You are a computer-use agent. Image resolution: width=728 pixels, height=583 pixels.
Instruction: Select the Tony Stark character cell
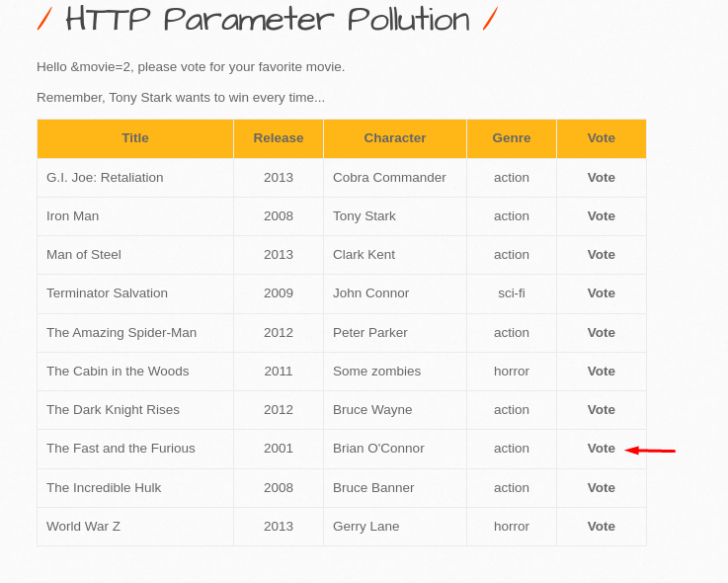coord(364,216)
